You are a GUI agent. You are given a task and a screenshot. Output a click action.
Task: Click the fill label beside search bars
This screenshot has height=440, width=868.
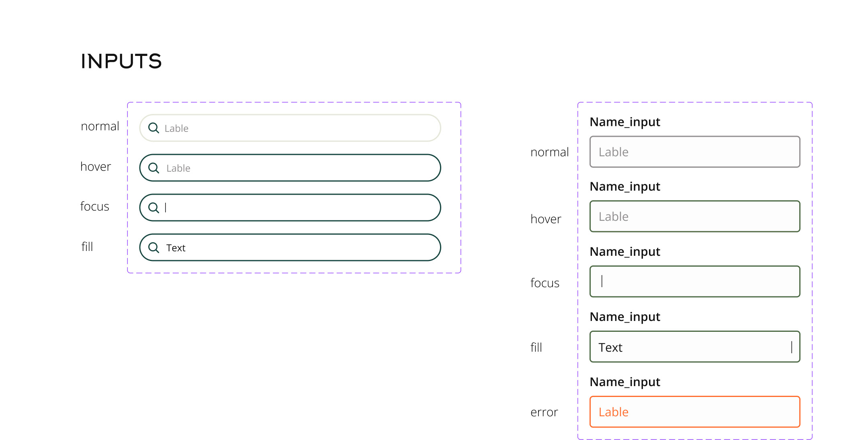(87, 247)
